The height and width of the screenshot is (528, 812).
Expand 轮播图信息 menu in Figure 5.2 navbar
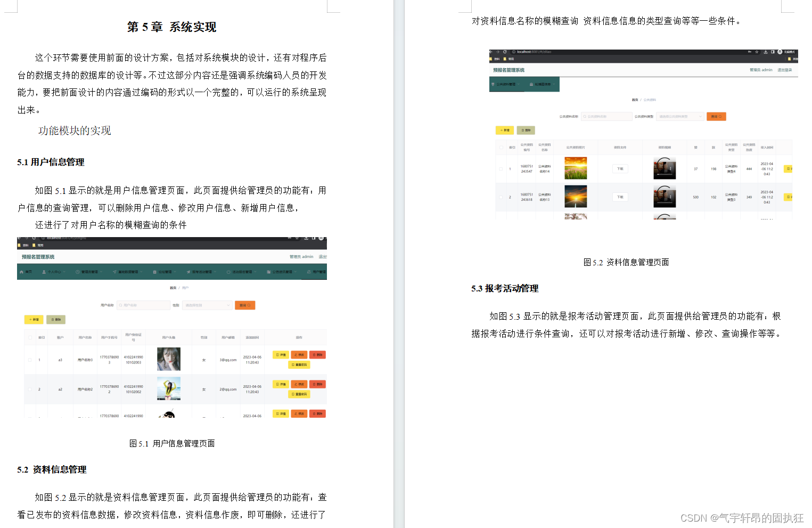point(542,84)
